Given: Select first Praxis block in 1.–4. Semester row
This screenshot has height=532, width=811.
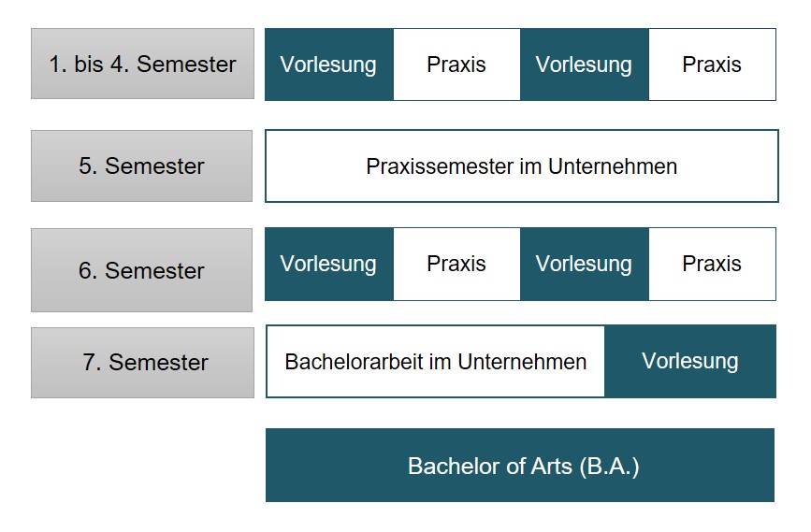Looking at the screenshot, I should coord(456,65).
